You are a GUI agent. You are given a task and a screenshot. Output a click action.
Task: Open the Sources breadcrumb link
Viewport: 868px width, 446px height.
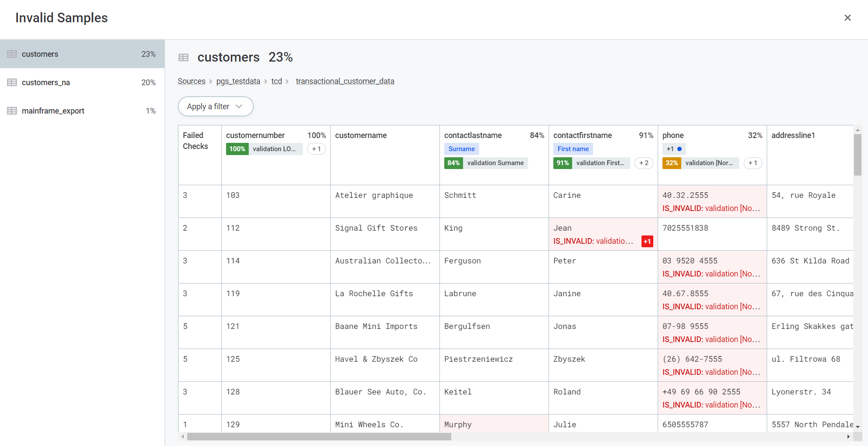(x=192, y=81)
